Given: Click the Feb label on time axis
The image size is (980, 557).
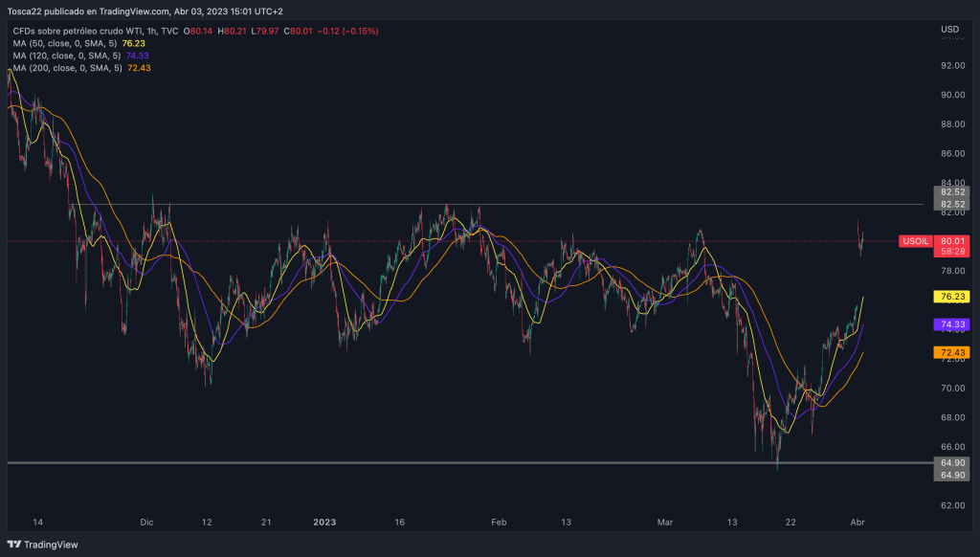Looking at the screenshot, I should click(498, 523).
